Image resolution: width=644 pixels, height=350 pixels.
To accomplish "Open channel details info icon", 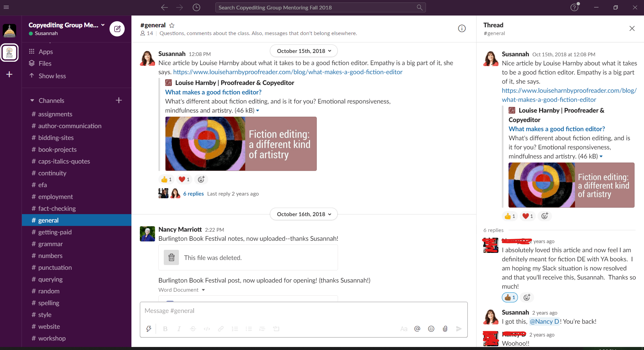I will [x=462, y=28].
